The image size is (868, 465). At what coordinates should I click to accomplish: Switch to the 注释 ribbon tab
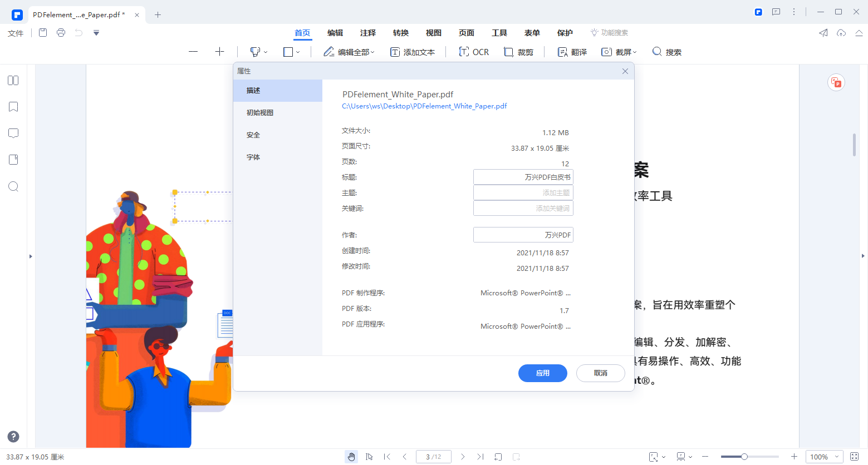click(367, 33)
